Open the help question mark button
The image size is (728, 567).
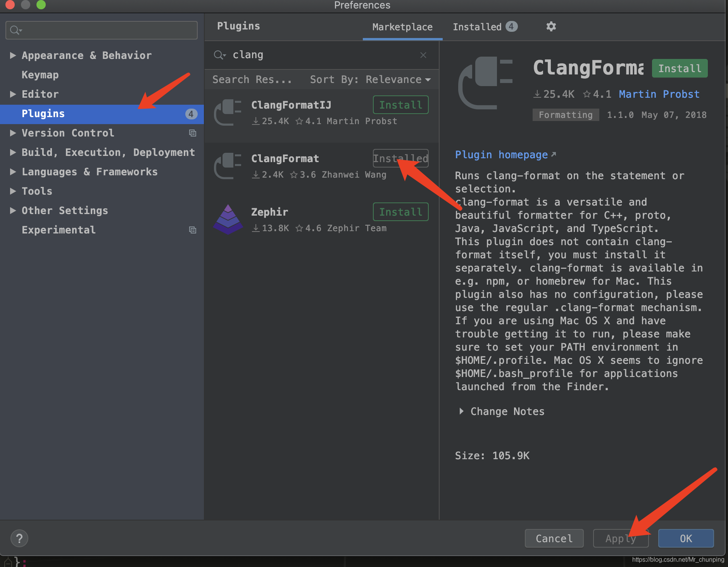pos(19,538)
